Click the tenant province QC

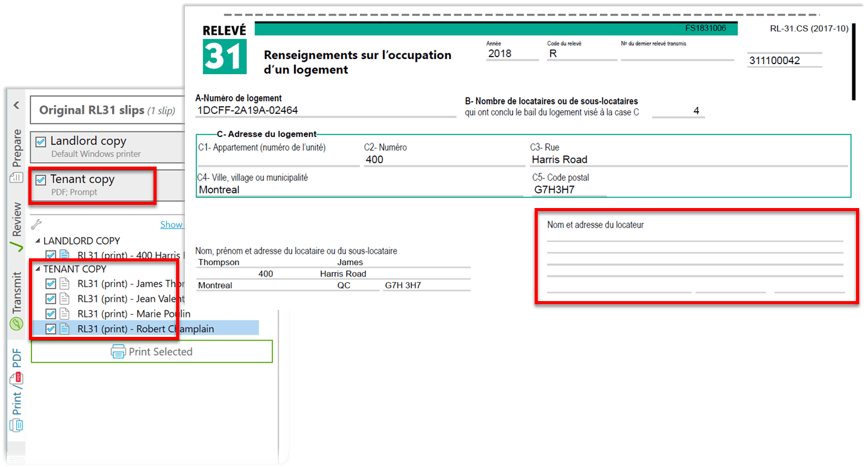344,285
